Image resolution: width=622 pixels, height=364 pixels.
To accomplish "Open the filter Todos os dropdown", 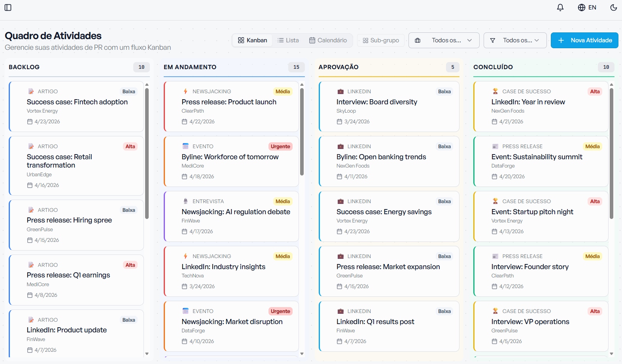I will [515, 40].
